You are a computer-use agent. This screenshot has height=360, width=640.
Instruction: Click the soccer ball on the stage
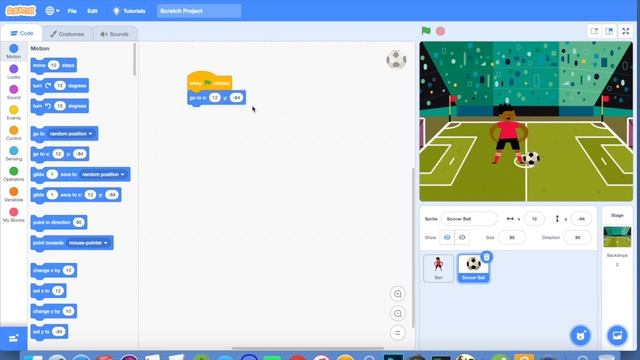click(x=531, y=159)
